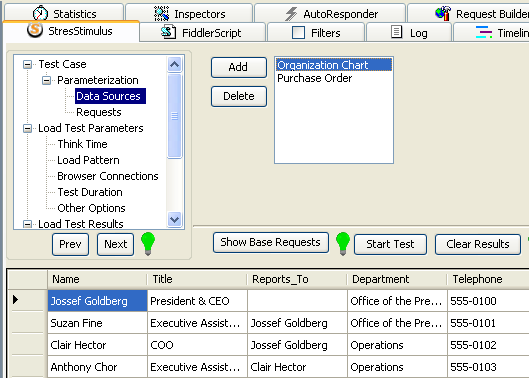Open the AutoResponder tab

[x=330, y=14]
